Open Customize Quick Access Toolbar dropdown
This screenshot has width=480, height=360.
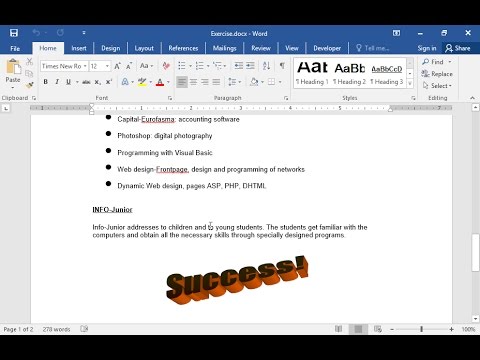click(x=84, y=33)
